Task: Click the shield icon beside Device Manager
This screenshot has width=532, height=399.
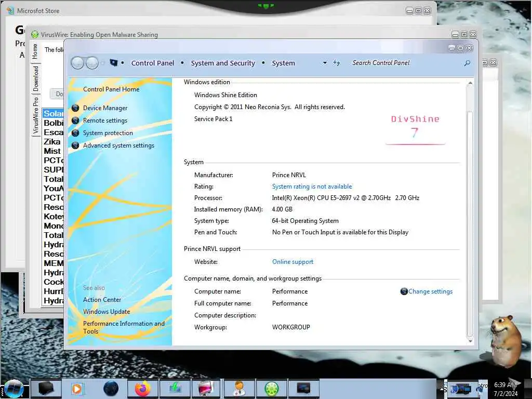Action: tap(75, 108)
